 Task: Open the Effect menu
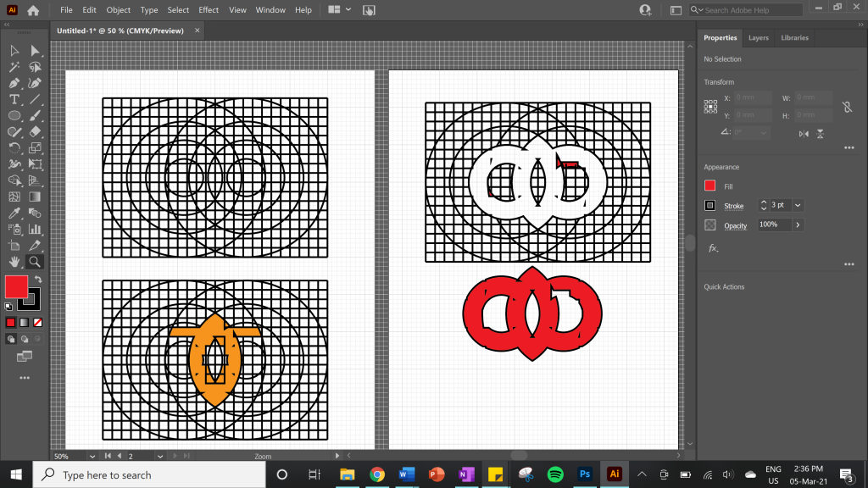209,10
